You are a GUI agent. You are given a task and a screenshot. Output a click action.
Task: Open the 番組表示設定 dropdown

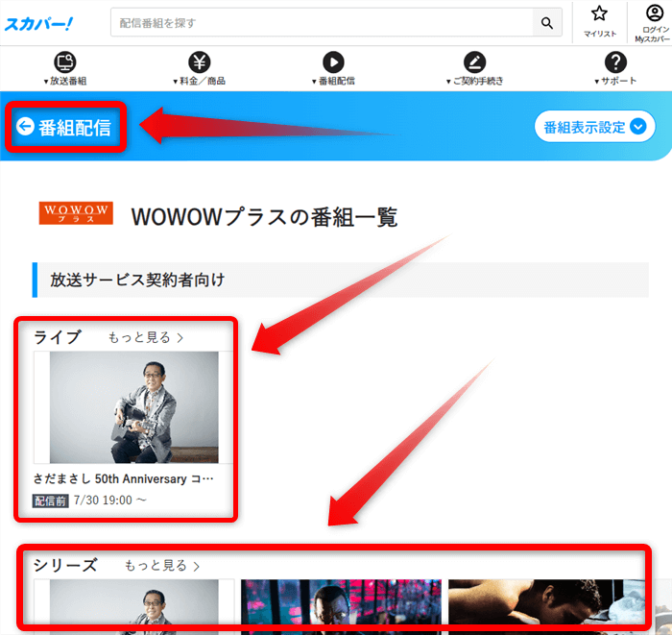(x=595, y=127)
